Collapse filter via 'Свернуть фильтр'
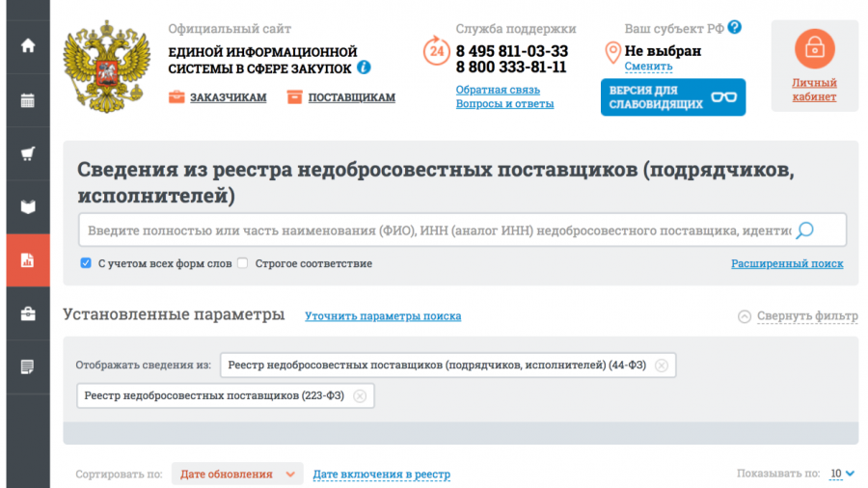 tap(798, 316)
